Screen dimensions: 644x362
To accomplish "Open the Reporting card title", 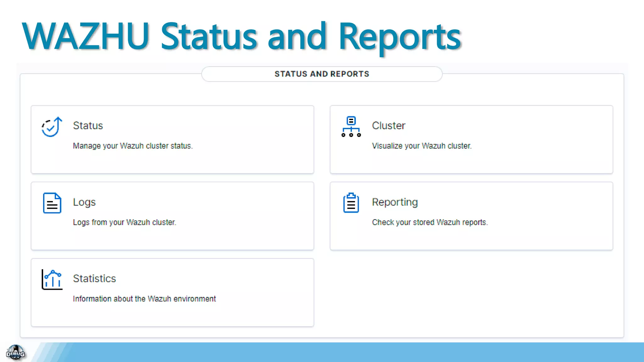I will [395, 202].
